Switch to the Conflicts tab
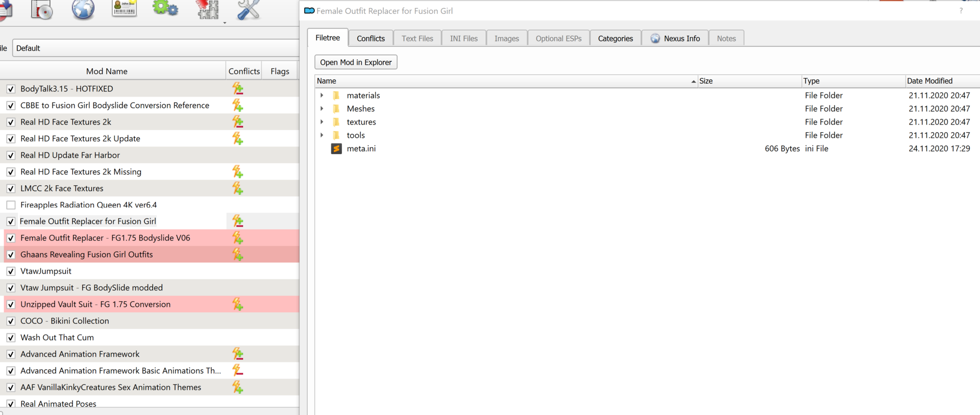This screenshot has height=415, width=980. point(371,38)
